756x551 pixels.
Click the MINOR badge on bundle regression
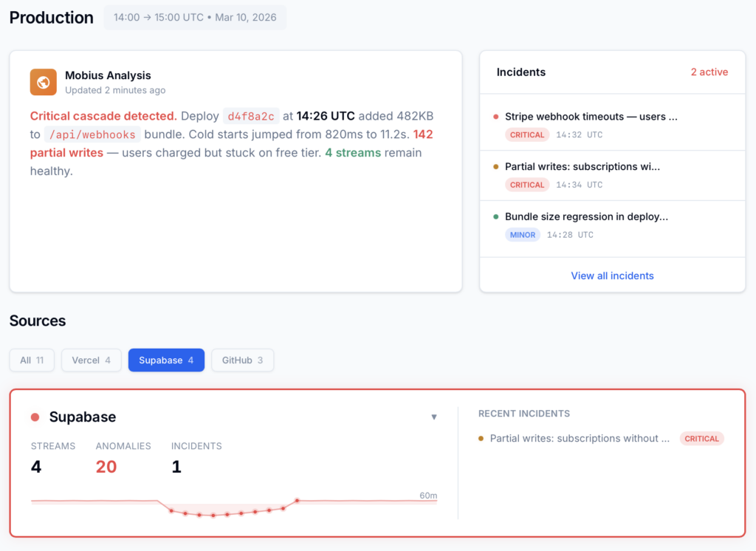coord(523,235)
